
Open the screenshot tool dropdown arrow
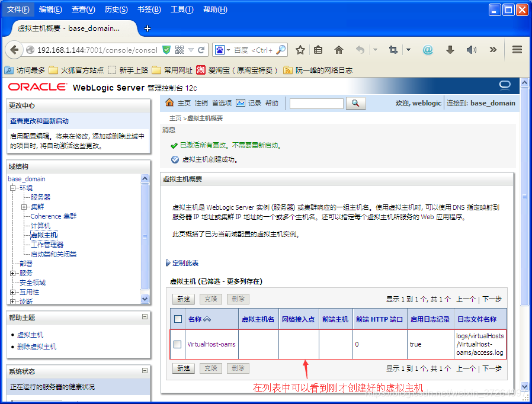408,50
